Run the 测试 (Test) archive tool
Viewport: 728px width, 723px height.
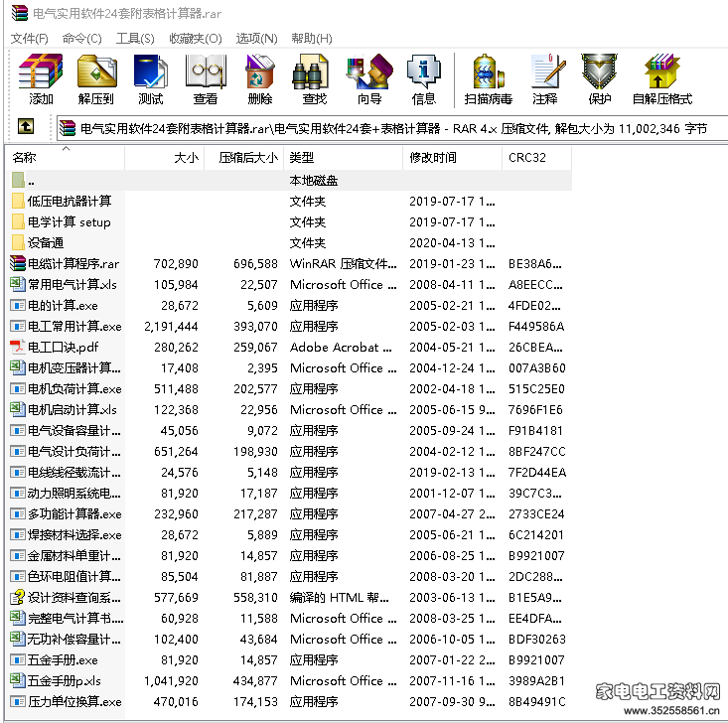pos(150,72)
